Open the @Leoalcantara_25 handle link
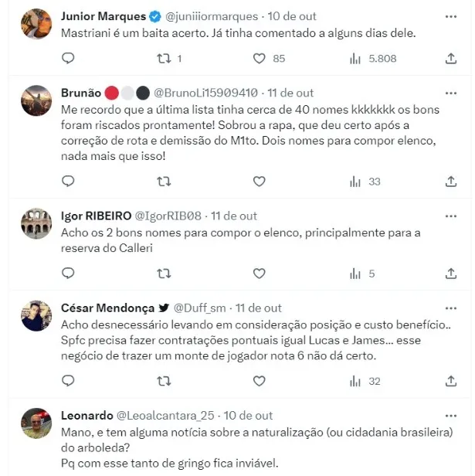Viewport: 475px width, 476px height. coord(165,415)
